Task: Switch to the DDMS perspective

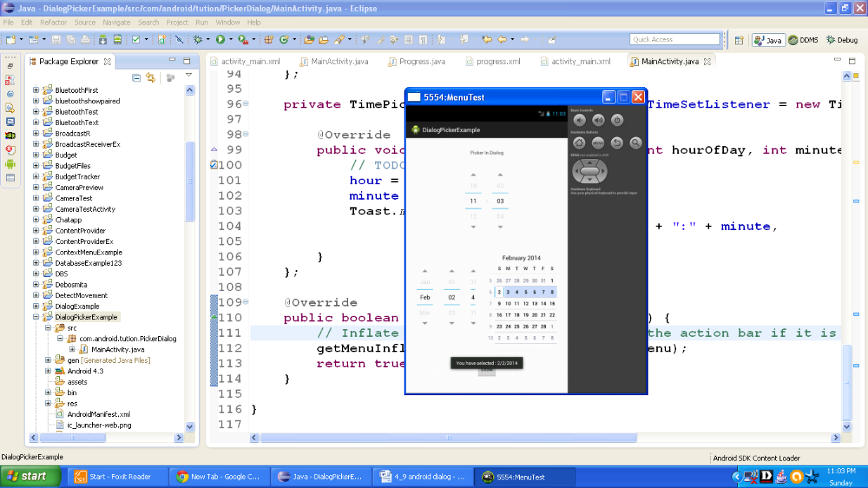Action: 803,40
